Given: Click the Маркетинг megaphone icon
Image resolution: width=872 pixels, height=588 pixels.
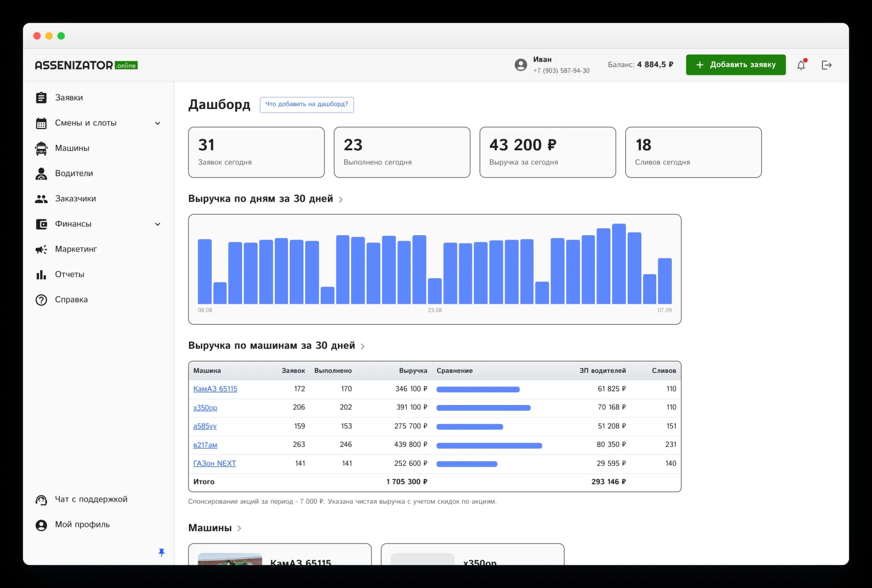Looking at the screenshot, I should 41,249.
